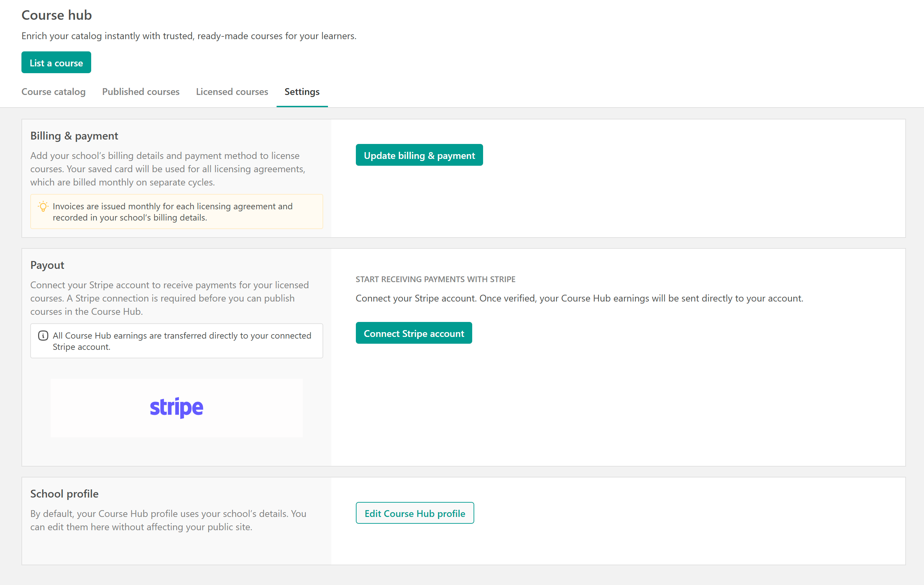
Task: Click the School profile heading
Action: [64, 494]
